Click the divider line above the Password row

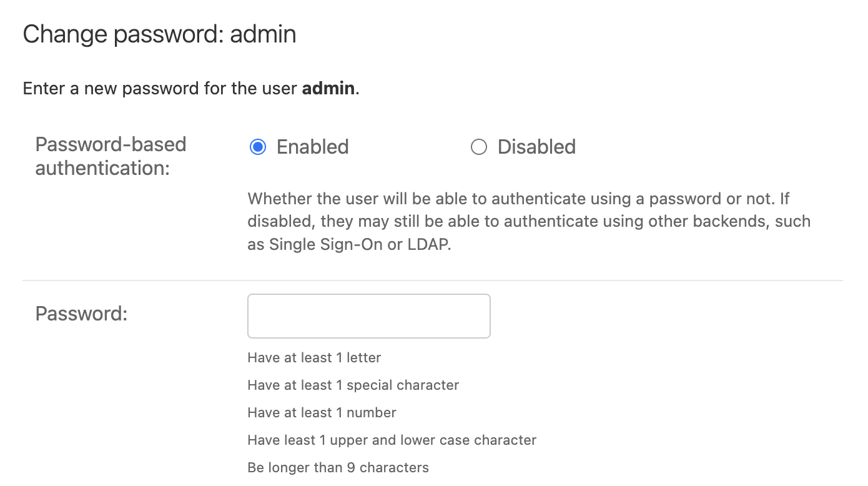click(432, 280)
